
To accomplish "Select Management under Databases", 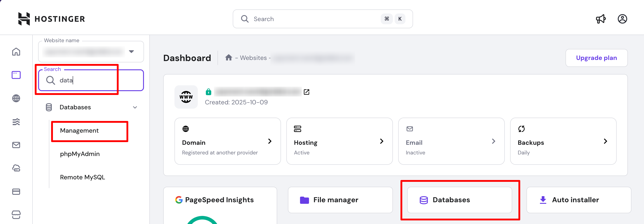I will click(x=79, y=130).
